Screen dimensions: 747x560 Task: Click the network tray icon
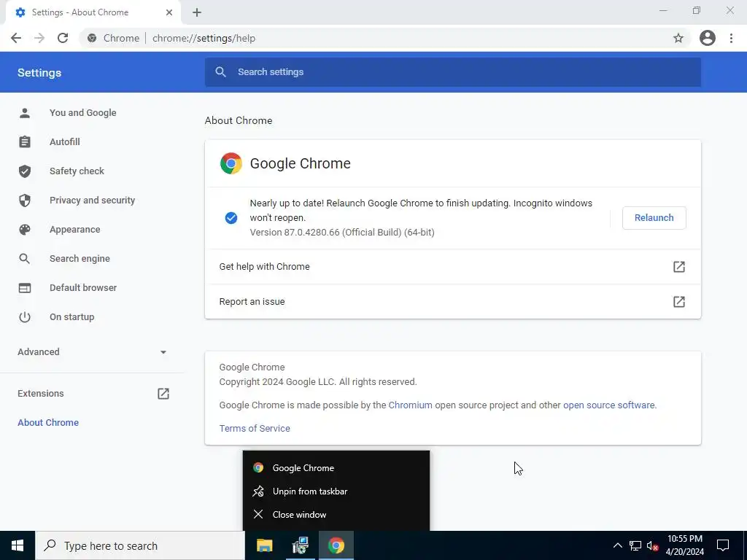tap(635, 545)
